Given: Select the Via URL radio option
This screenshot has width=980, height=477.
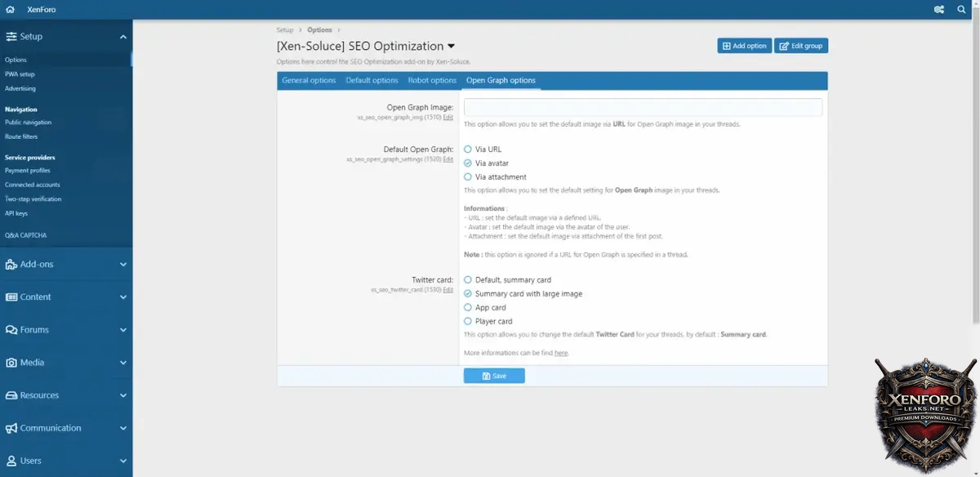Looking at the screenshot, I should coord(468,149).
